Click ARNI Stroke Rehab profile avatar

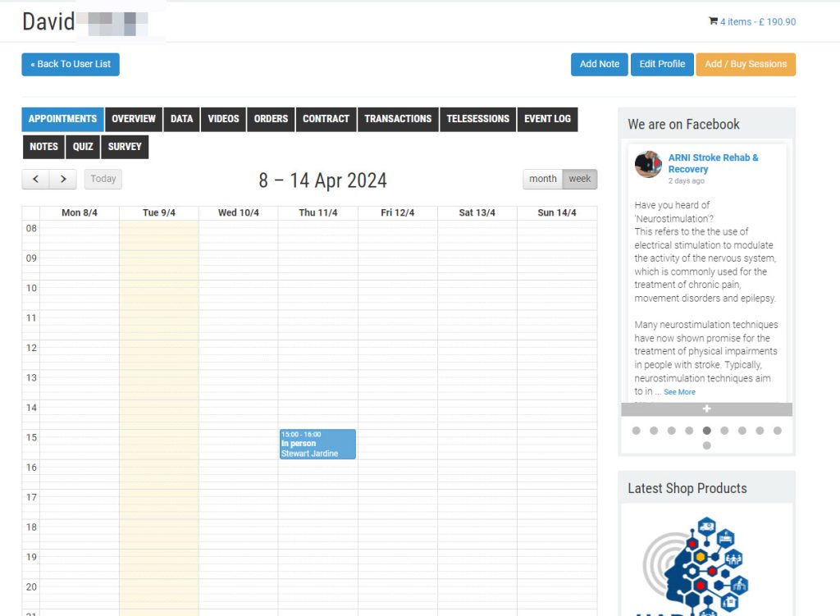tap(648, 164)
